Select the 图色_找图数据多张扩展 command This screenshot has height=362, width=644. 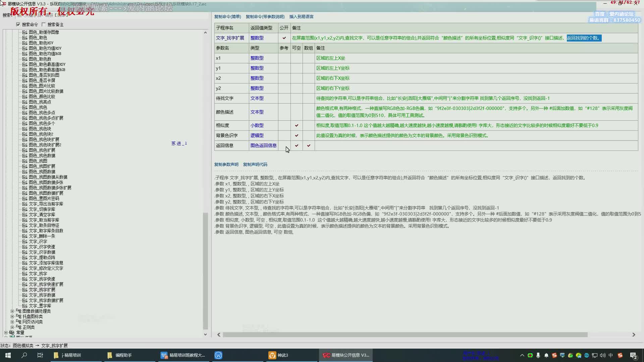point(50,188)
